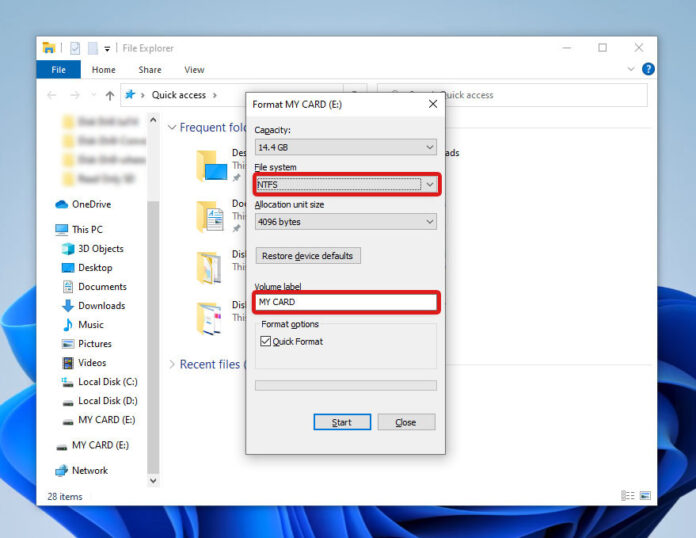This screenshot has width=696, height=538.
Task: Toggle the Quick Format checkbox
Action: tap(265, 342)
